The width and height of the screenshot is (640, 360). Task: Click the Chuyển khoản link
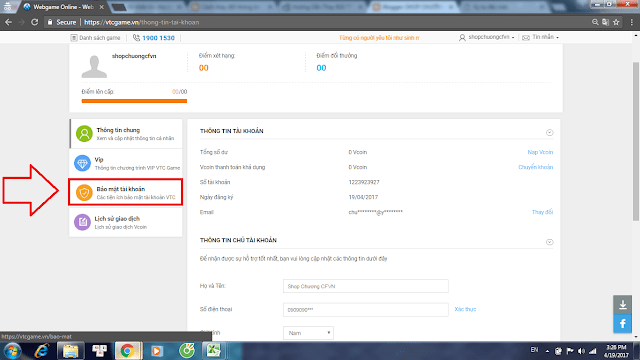pos(536,167)
